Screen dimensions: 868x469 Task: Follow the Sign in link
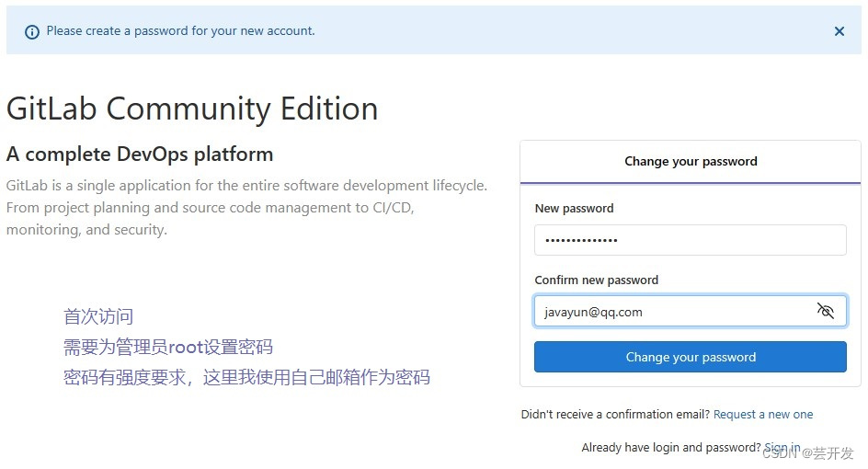(x=782, y=448)
